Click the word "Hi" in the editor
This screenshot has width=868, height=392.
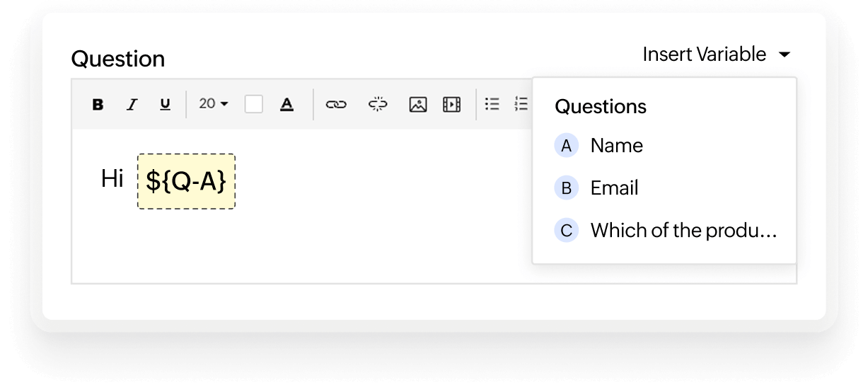pyautogui.click(x=112, y=179)
